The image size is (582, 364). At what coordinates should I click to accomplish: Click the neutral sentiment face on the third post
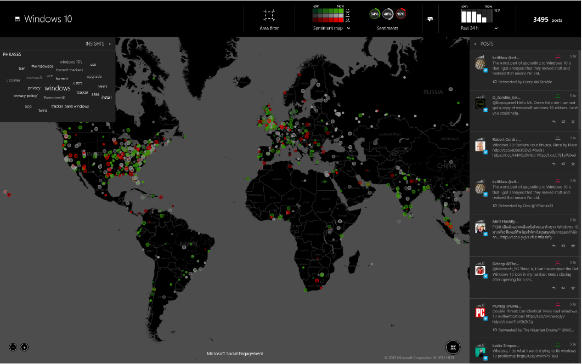point(558,138)
